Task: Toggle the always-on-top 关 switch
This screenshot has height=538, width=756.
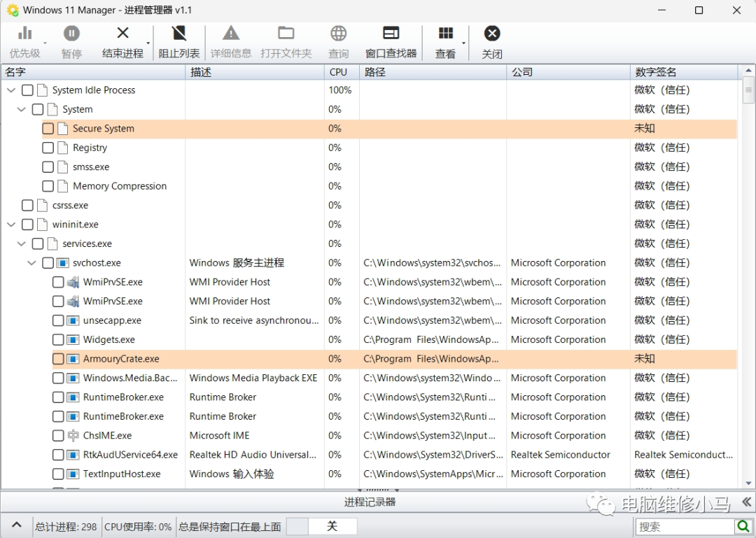Action: point(321,526)
